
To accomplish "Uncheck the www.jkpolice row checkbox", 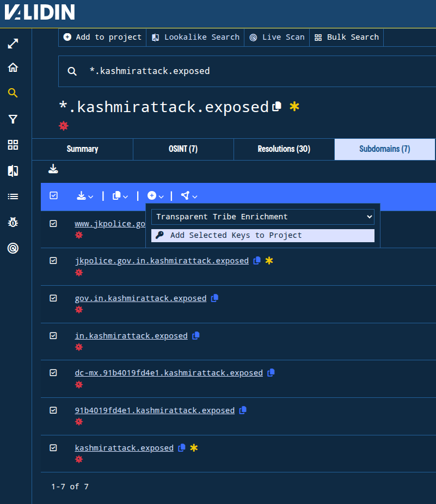I will click(53, 224).
